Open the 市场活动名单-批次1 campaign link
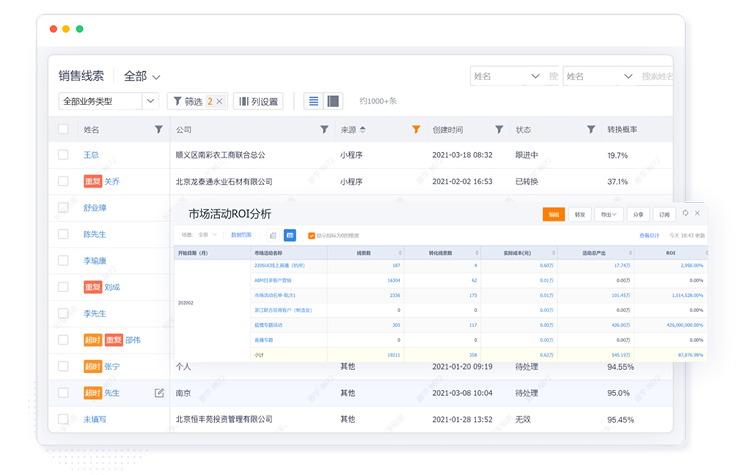This screenshot has width=744, height=475. tap(275, 295)
